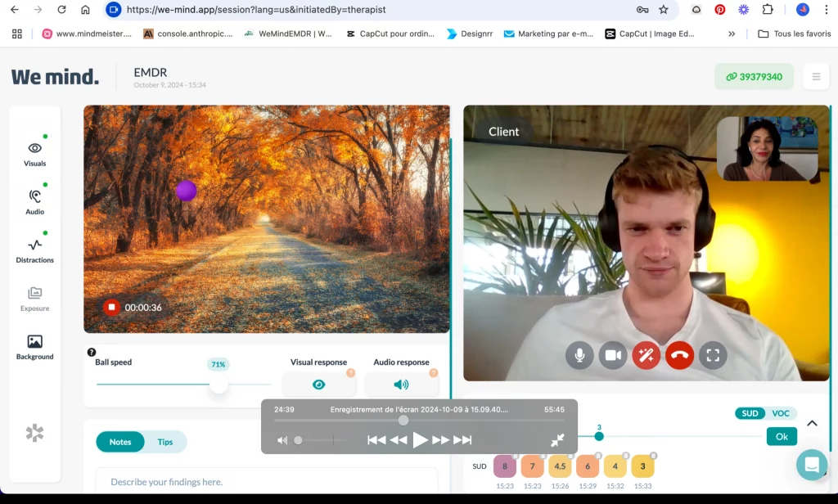This screenshot has width=838, height=504.
Task: Click the Ball speed slider handle
Action: tap(219, 384)
